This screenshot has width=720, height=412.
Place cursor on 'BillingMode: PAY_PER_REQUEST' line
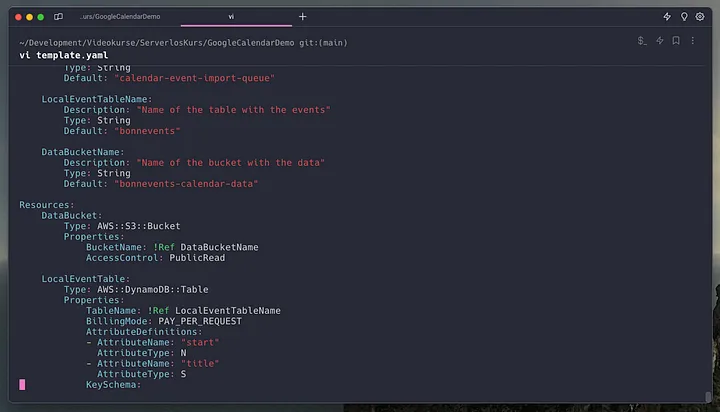coord(164,321)
